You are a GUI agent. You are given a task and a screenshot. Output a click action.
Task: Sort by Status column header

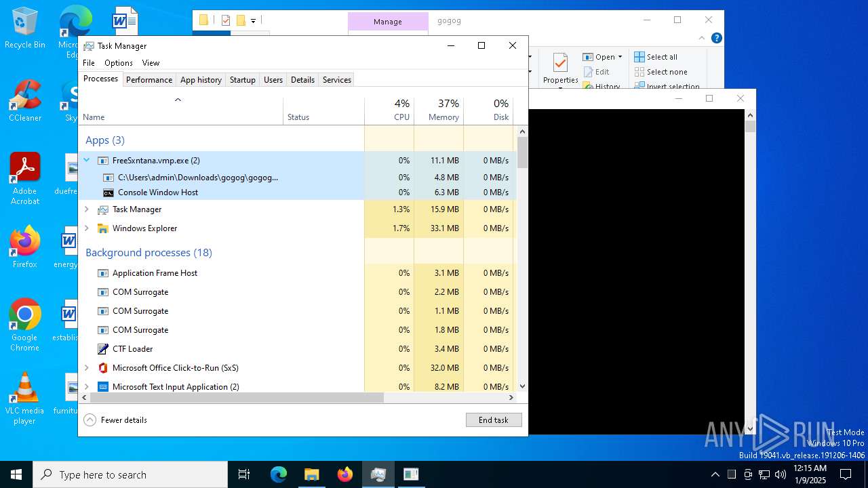(x=324, y=110)
